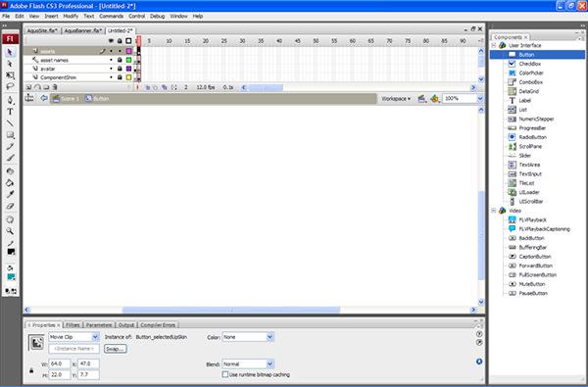This screenshot has width=588, height=387.
Task: Activate the Zoom magnifier tool
Action: [10, 231]
